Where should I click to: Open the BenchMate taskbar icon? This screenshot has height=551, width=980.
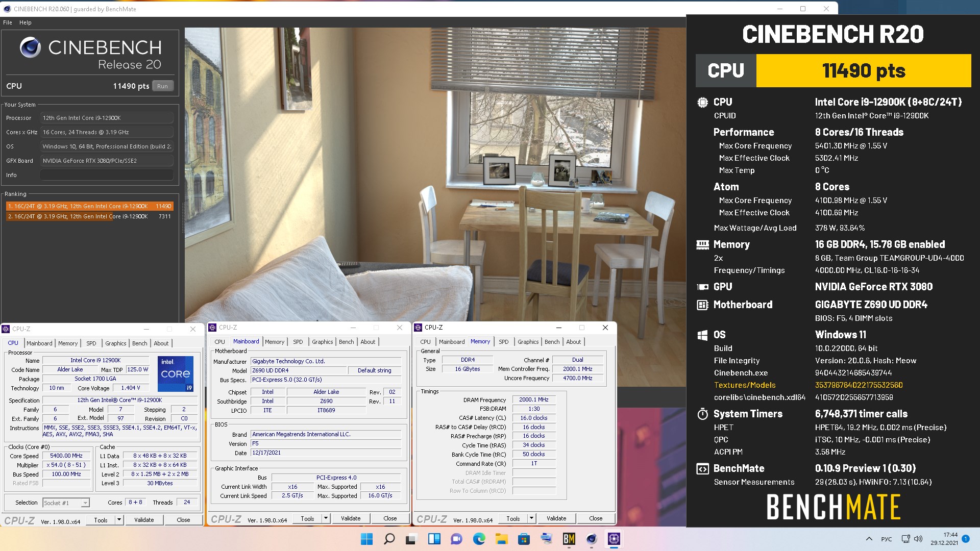click(569, 539)
